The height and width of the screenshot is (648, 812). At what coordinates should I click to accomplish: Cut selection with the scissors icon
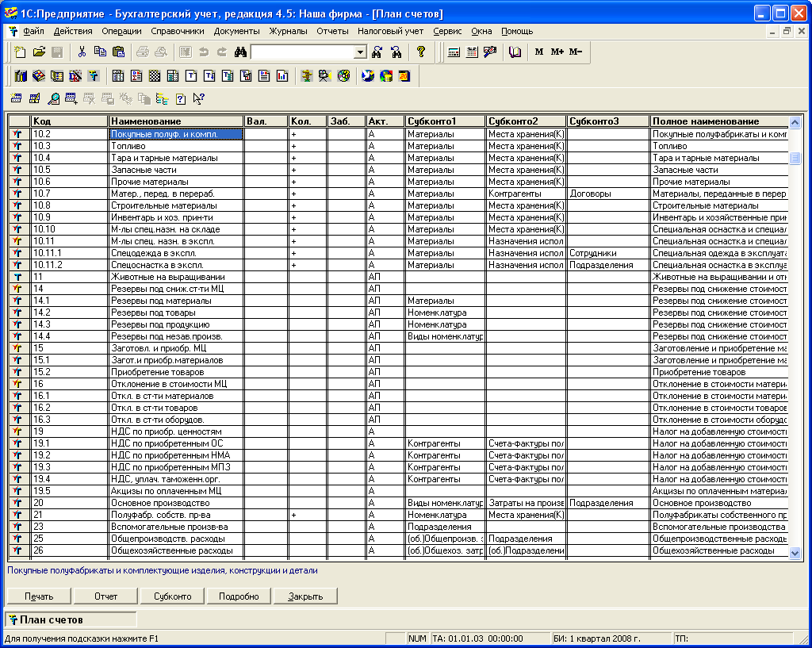click(82, 52)
